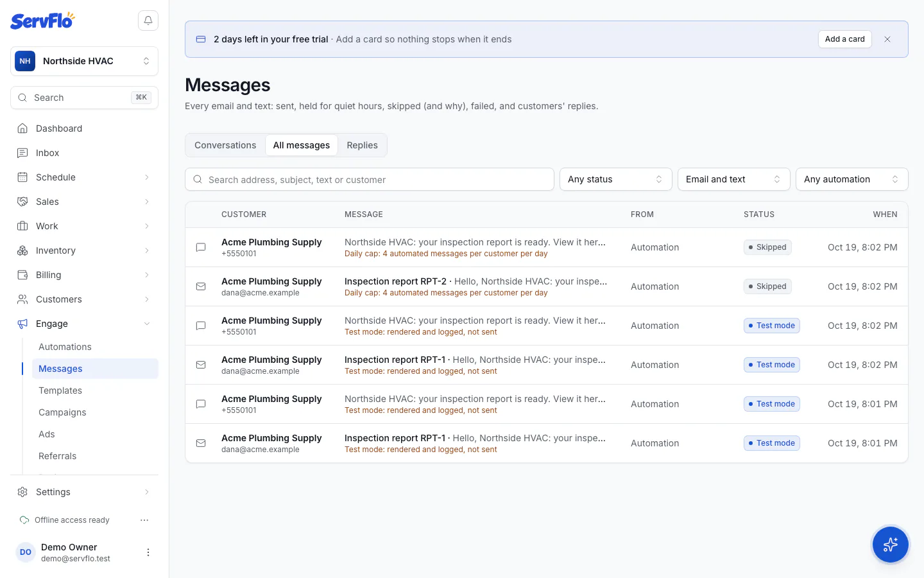Screen dimensions: 924x578
Task: Click the sidebar Search box
Action: pyautogui.click(x=84, y=98)
